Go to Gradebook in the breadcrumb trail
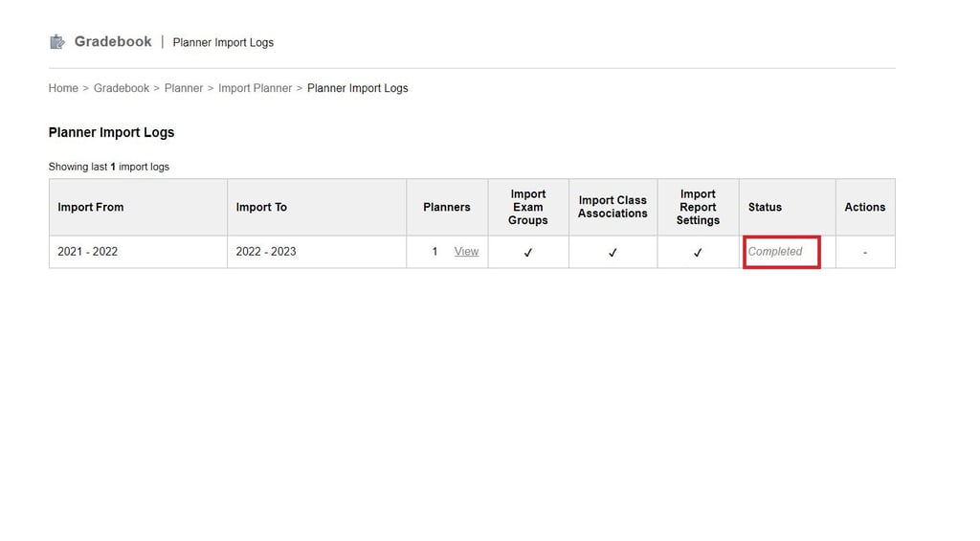Screen dimensions: 980x541 (x=122, y=88)
